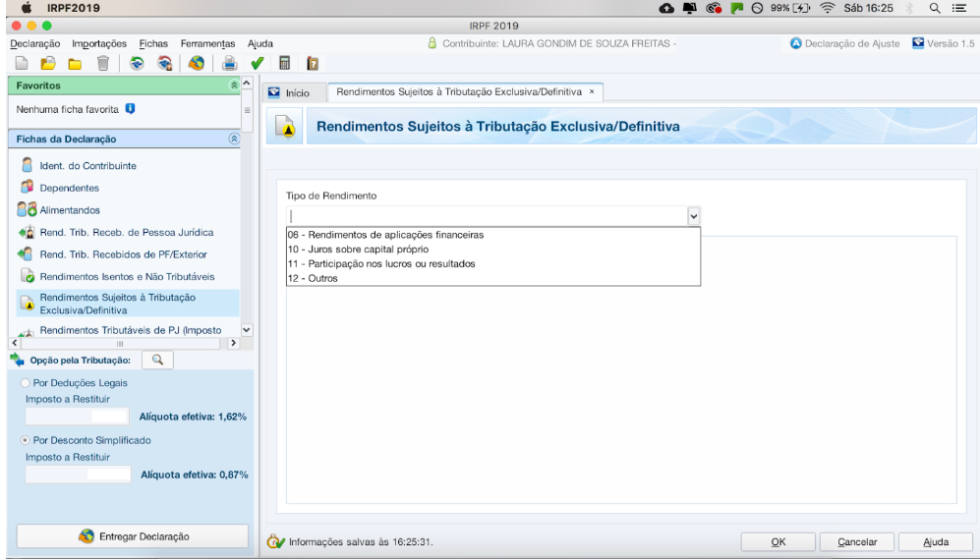The image size is (980, 560).
Task: Click the Imposto a Restituir field under Deduções Legais
Action: [77, 416]
